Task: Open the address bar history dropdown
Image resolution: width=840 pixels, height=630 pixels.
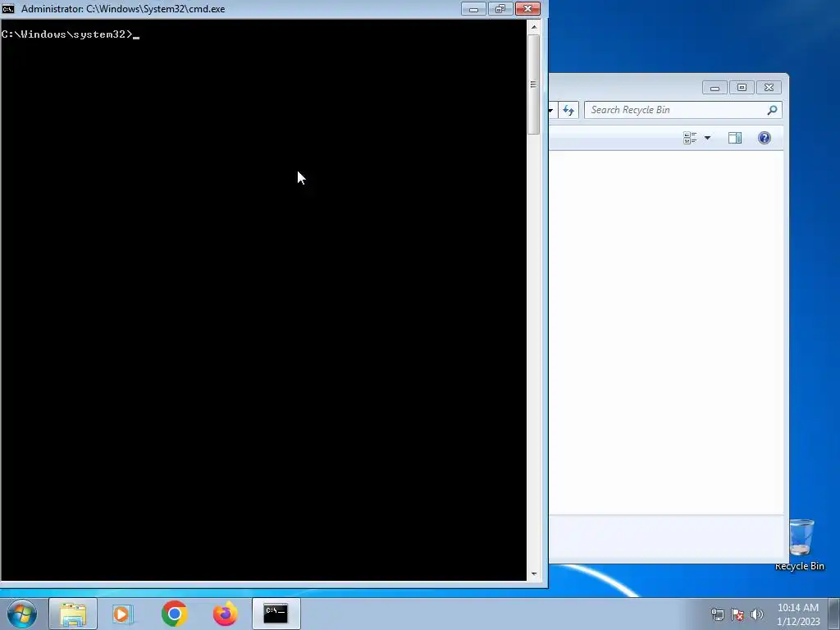Action: coord(551,111)
